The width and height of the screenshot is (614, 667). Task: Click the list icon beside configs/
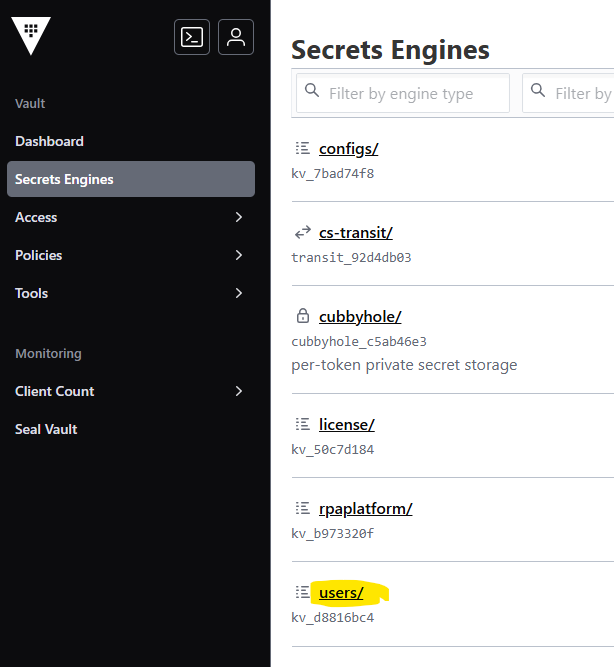tap(303, 148)
